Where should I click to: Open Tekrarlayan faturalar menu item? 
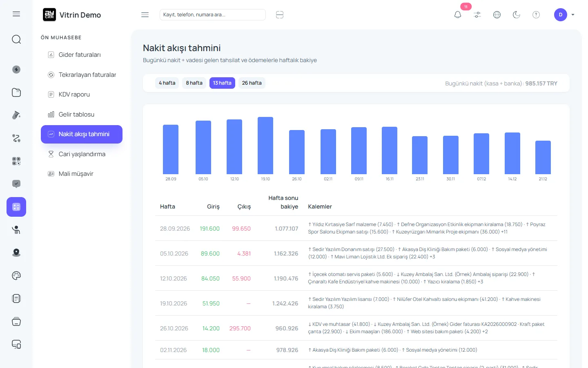coord(82,75)
